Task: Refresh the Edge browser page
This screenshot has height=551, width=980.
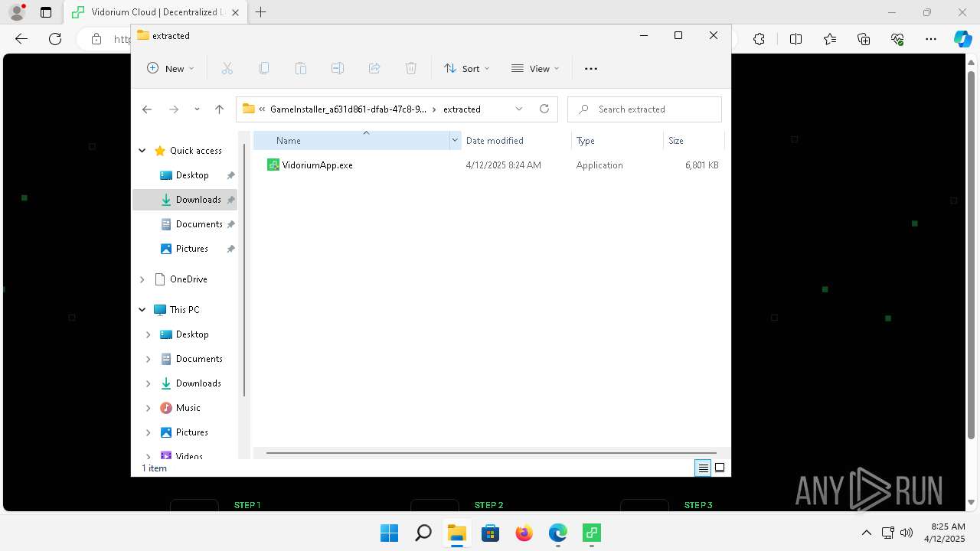Action: [x=55, y=39]
